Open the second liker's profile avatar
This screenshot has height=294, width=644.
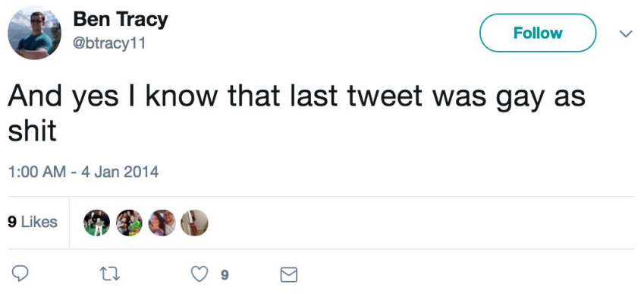point(130,223)
